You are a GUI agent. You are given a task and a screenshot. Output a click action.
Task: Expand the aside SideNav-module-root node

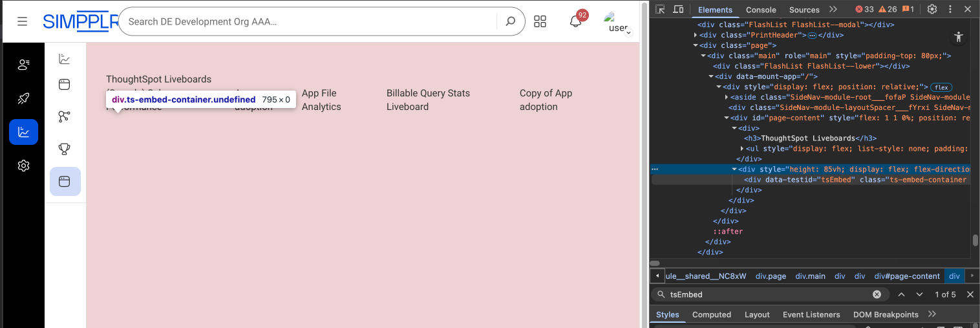coord(727,97)
